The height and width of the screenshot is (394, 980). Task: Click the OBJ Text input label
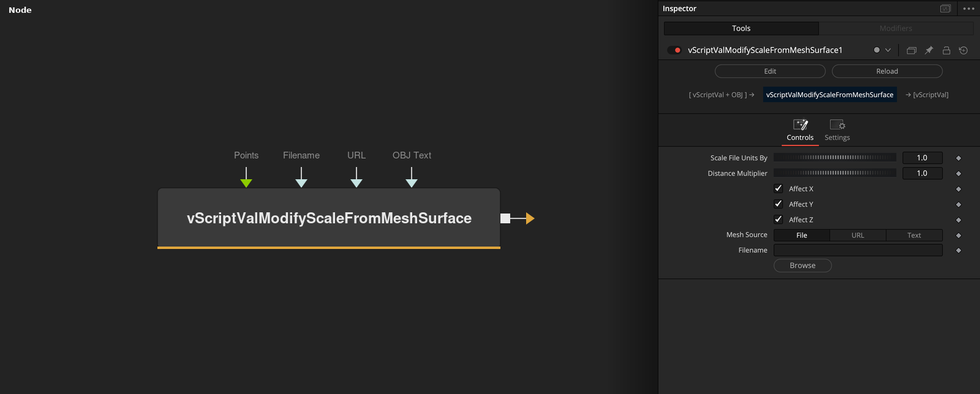click(x=412, y=155)
